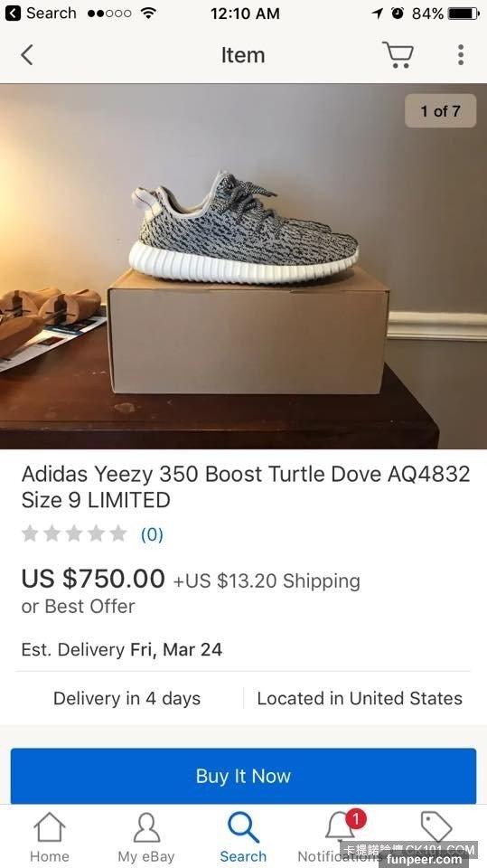487x868 pixels.
Task: Open the shopping cart icon
Action: [398, 55]
